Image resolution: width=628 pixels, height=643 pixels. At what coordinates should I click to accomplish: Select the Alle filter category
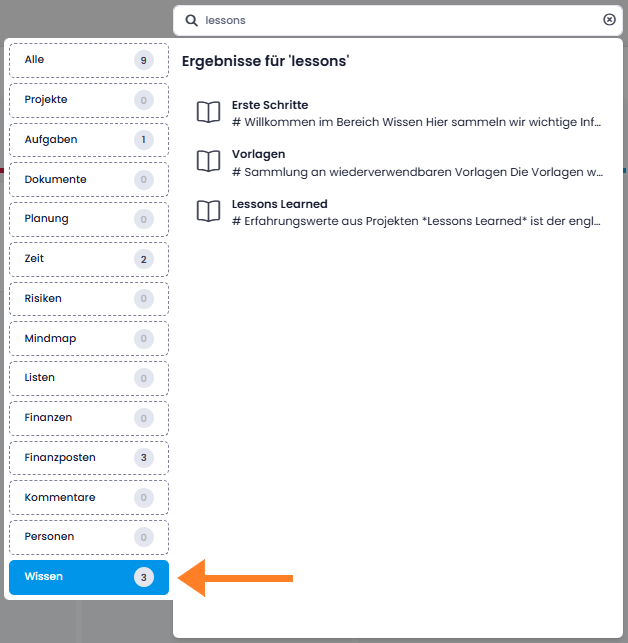pos(89,60)
